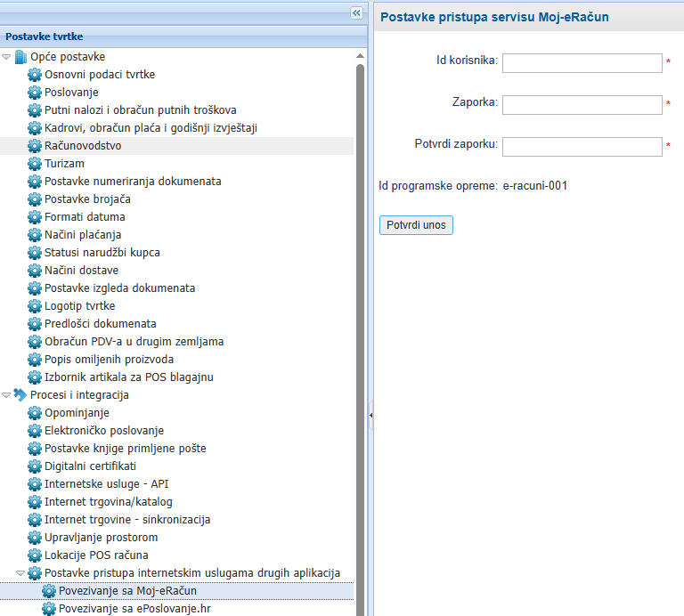The height and width of the screenshot is (616, 684).
Task: Collapse the left panel with double-arrow button
Action: (357, 12)
